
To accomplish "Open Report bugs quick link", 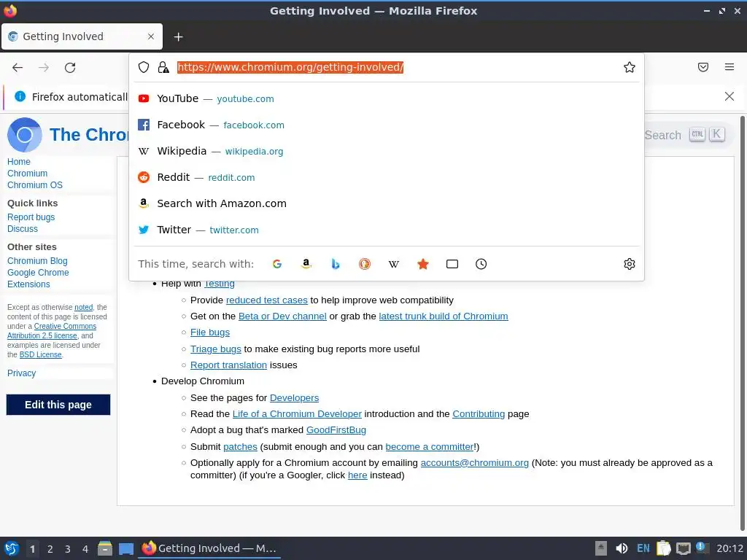I will 31,217.
